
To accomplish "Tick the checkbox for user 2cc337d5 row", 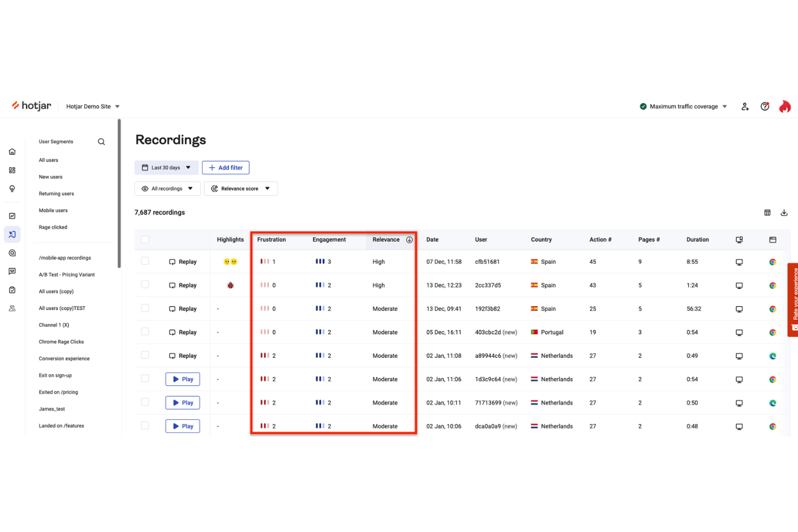I will click(145, 285).
